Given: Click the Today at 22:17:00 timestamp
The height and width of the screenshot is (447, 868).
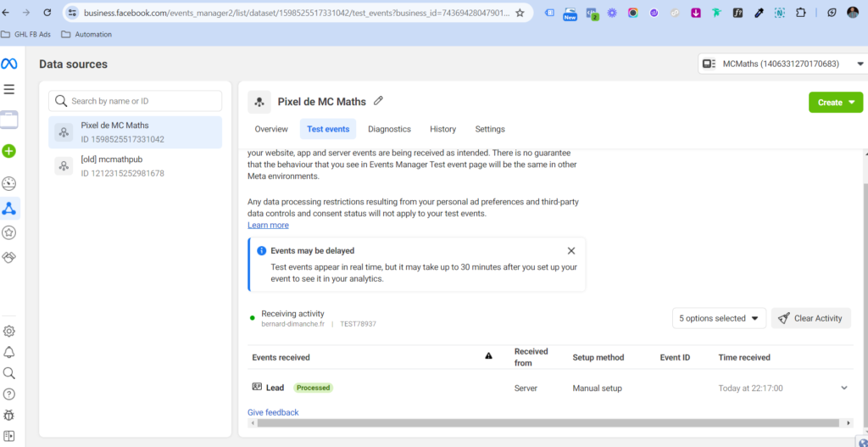Looking at the screenshot, I should [x=751, y=388].
